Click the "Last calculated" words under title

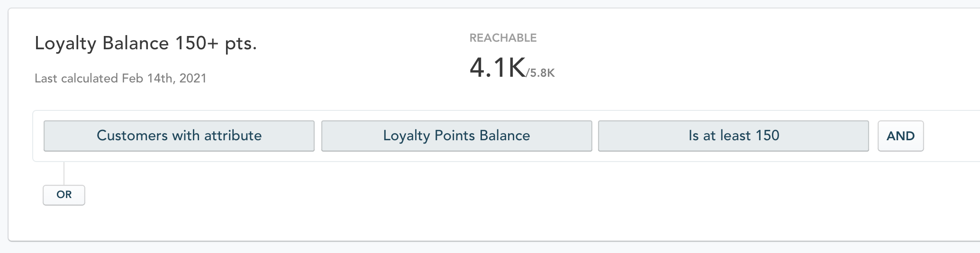point(76,78)
